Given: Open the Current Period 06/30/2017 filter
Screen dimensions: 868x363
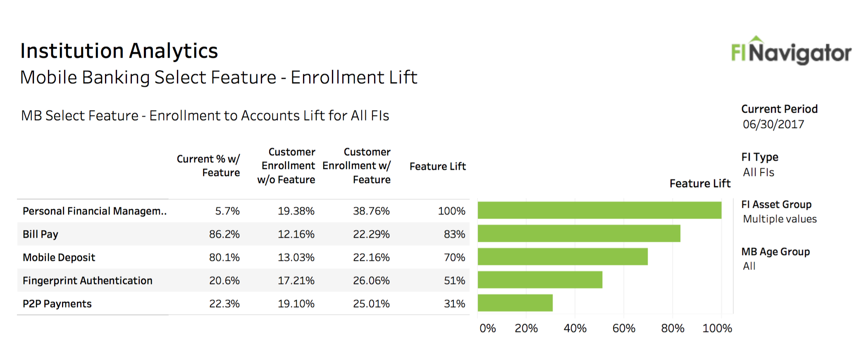Looking at the screenshot, I should [773, 124].
